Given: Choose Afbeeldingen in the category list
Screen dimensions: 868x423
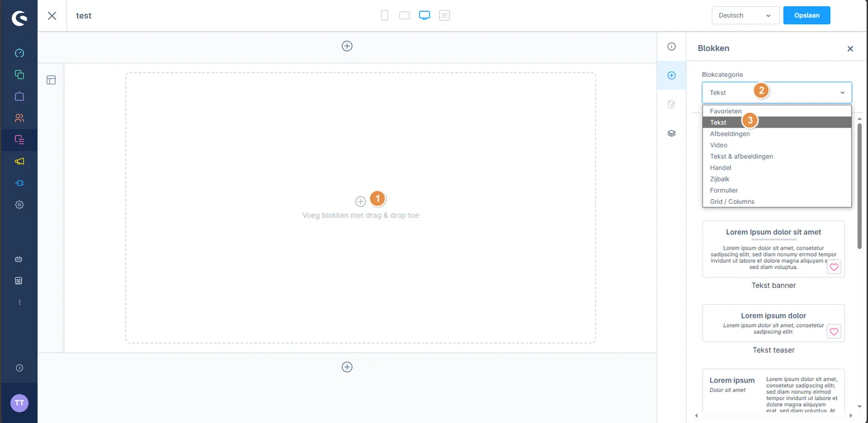Looking at the screenshot, I should 777,134.
